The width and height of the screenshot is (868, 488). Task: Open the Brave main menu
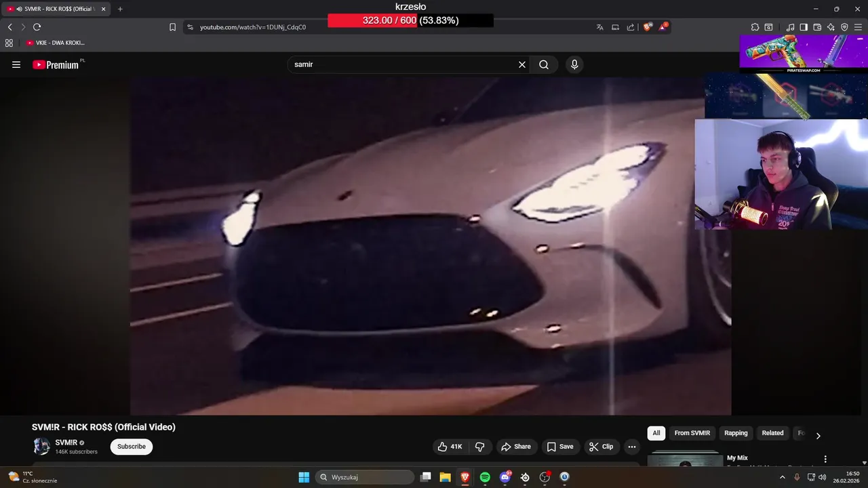pos(858,27)
